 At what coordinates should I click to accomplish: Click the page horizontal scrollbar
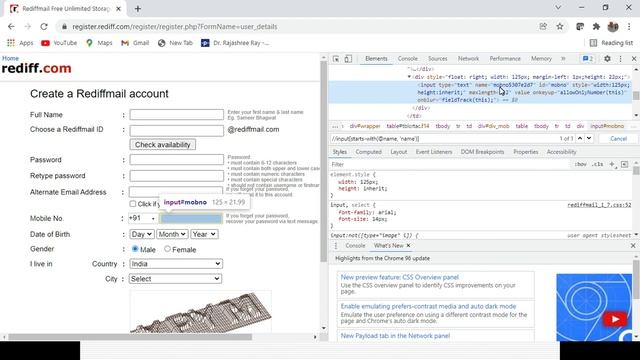pyautogui.click(x=130, y=337)
